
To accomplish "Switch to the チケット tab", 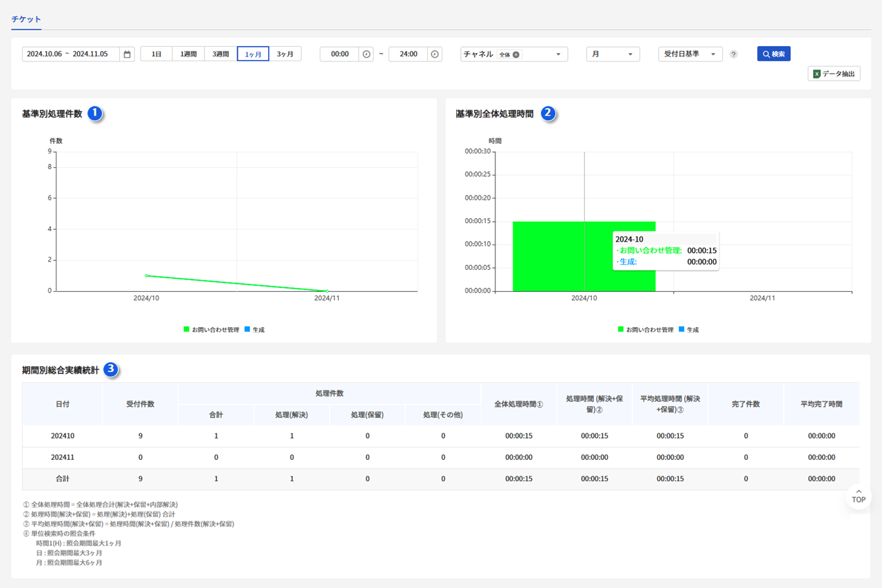I will click(x=26, y=19).
